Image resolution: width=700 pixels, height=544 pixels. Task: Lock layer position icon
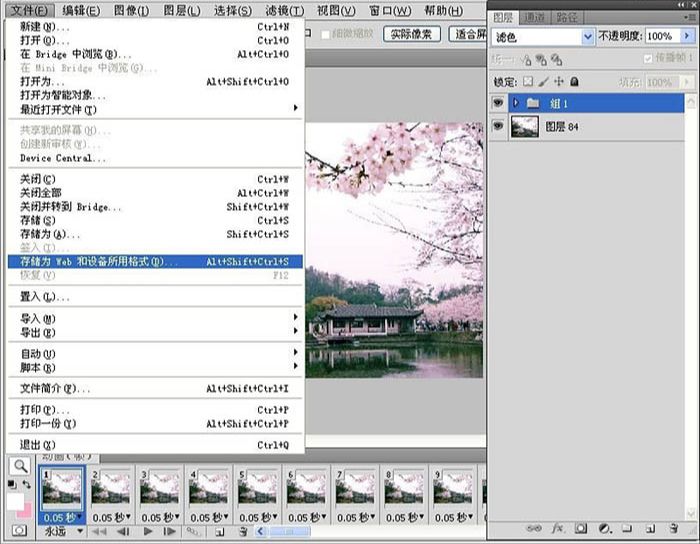click(559, 82)
